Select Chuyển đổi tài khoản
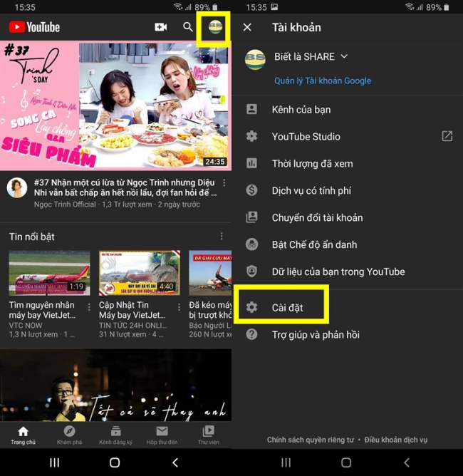463x476 pixels. coord(347,217)
